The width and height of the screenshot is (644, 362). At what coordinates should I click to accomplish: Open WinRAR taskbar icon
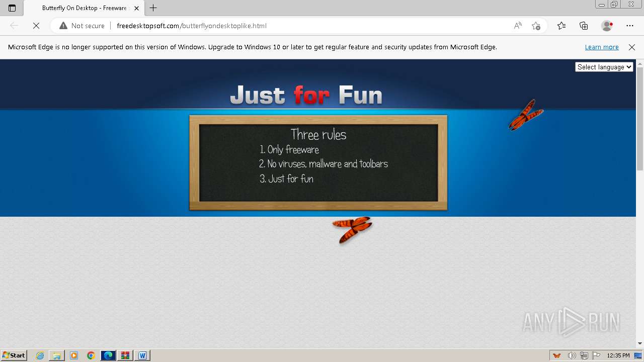(x=125, y=355)
